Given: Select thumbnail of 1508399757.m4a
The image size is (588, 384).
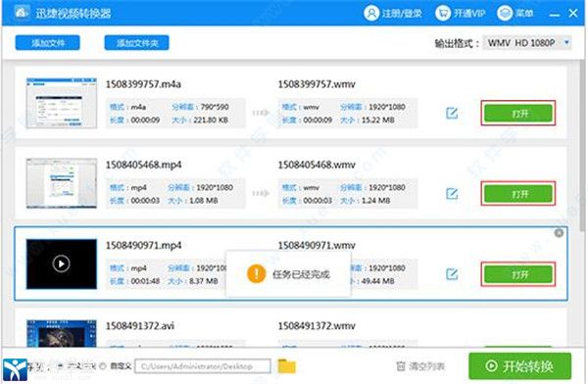Looking at the screenshot, I should click(x=62, y=103).
